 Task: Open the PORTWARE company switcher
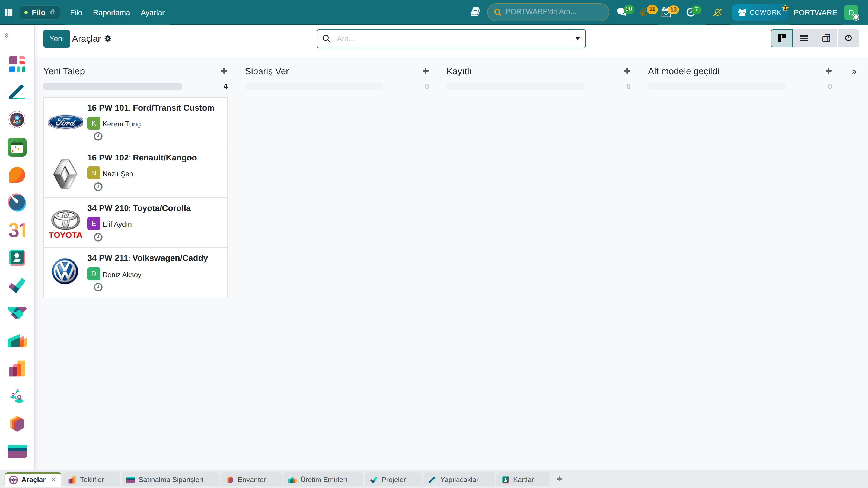click(815, 12)
